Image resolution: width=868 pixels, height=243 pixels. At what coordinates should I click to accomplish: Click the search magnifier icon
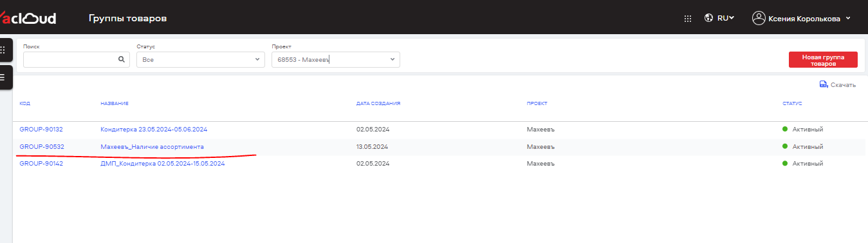click(x=121, y=59)
